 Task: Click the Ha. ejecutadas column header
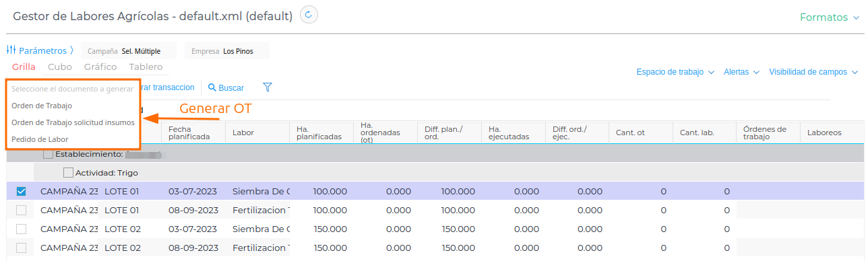coord(514,133)
